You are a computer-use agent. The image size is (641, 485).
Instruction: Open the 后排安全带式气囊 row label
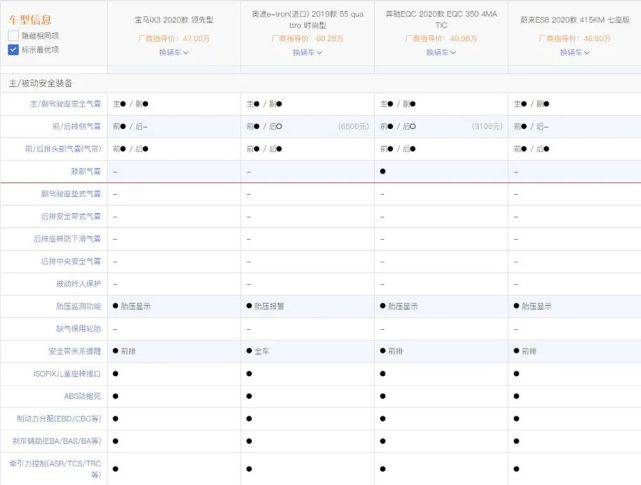(71, 216)
